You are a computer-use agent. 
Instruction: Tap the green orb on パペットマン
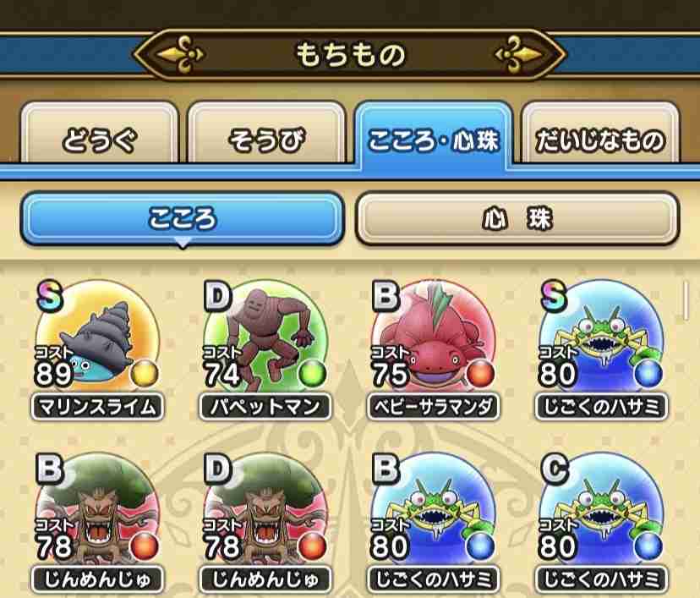coord(312,374)
